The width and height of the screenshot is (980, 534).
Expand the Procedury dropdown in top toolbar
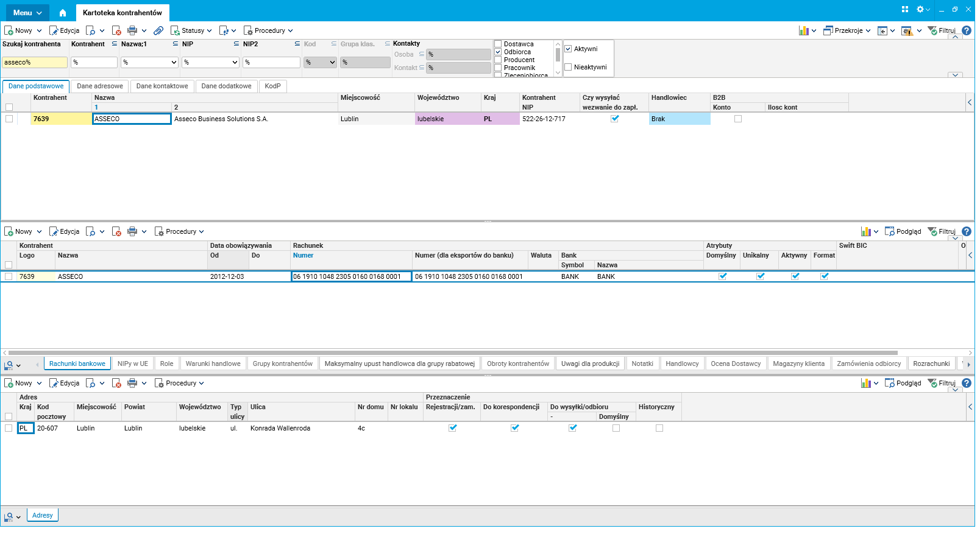(269, 30)
